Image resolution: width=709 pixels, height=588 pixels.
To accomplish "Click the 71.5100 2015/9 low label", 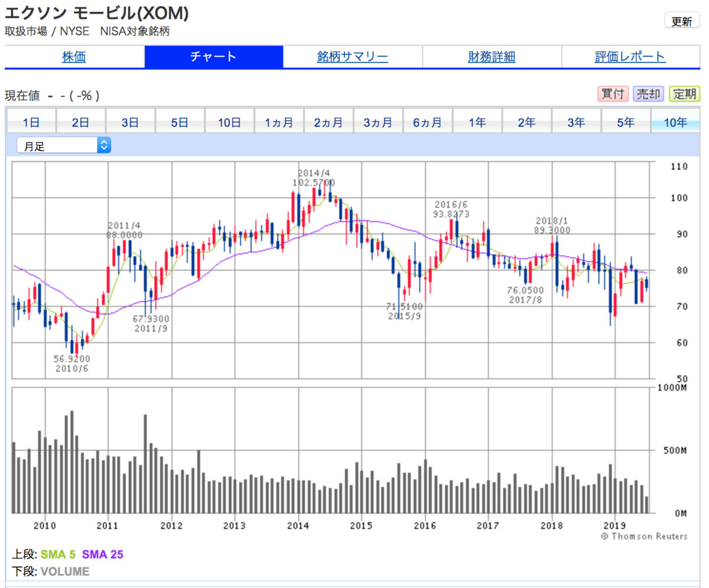I will point(404,311).
